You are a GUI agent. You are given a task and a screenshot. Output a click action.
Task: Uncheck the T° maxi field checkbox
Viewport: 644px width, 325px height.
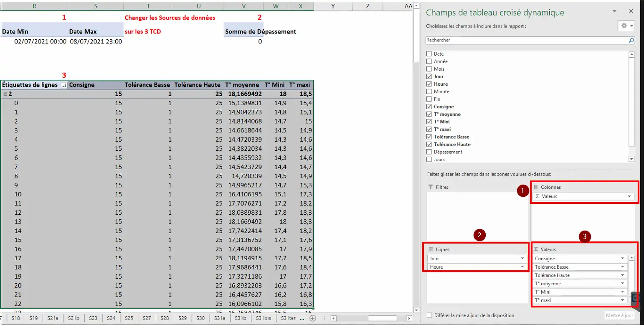[429, 129]
